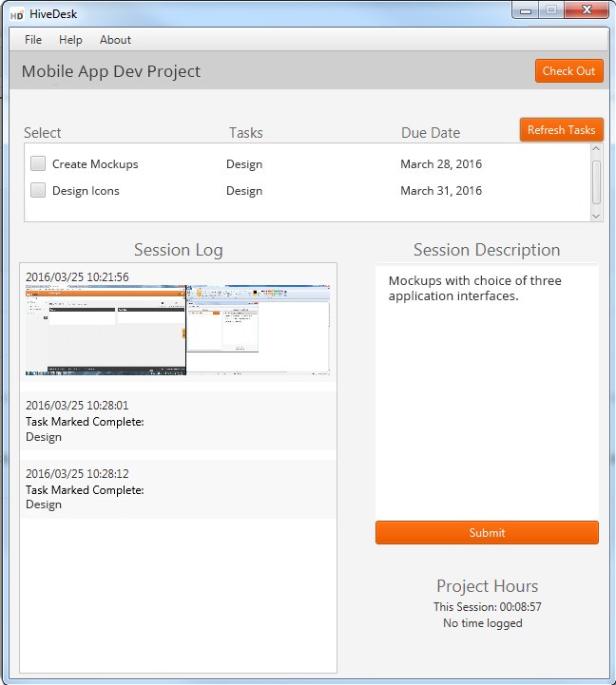Click the 'This Session: 00:08:57' timer text
This screenshot has width=616, height=685.
(x=487, y=607)
